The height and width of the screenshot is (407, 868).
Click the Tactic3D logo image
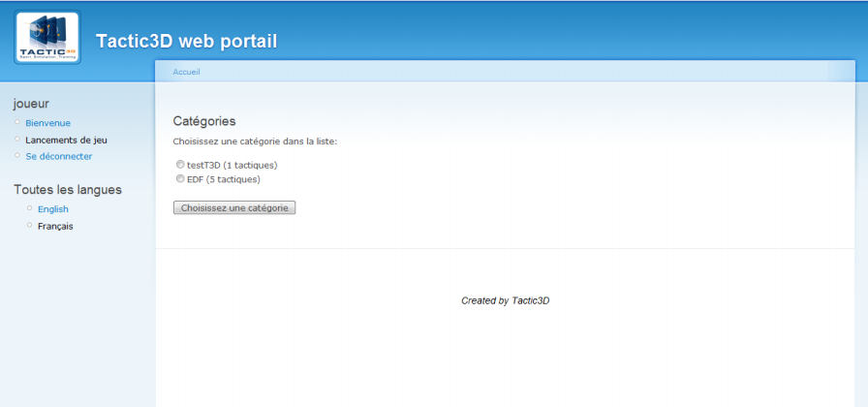click(47, 38)
